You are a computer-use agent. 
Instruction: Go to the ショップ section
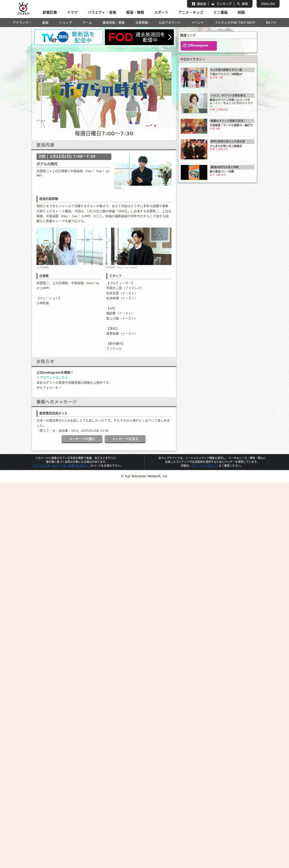click(65, 23)
